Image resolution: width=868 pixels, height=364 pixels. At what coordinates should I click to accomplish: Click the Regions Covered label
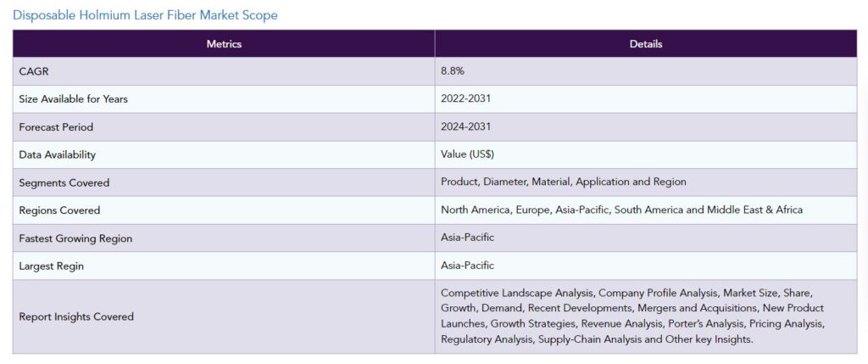click(59, 210)
